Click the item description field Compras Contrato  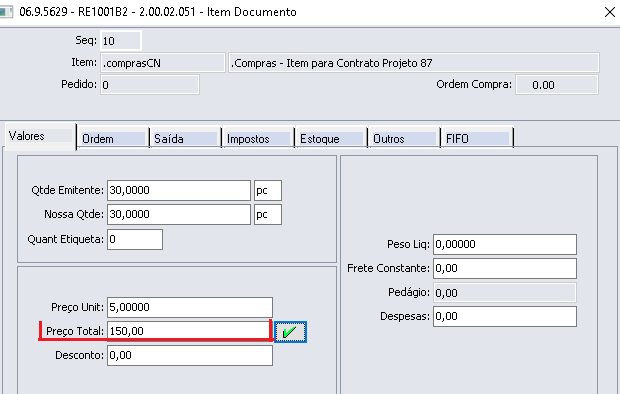tap(414, 63)
